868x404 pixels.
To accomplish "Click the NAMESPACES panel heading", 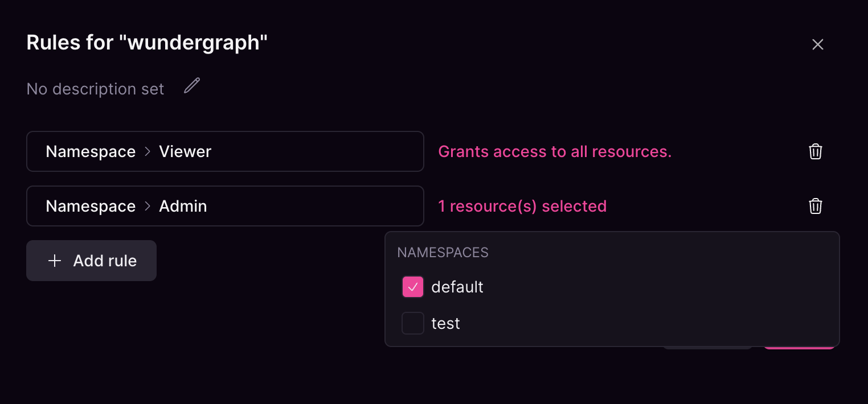I will point(443,252).
